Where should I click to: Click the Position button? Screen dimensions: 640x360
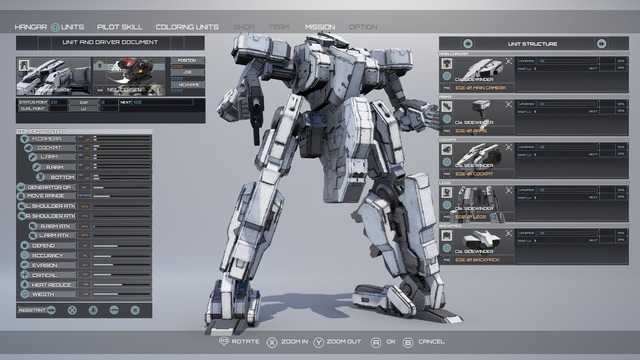coord(187,60)
